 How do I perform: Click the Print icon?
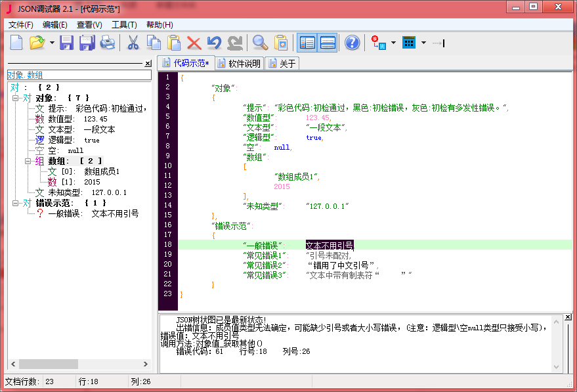click(108, 43)
